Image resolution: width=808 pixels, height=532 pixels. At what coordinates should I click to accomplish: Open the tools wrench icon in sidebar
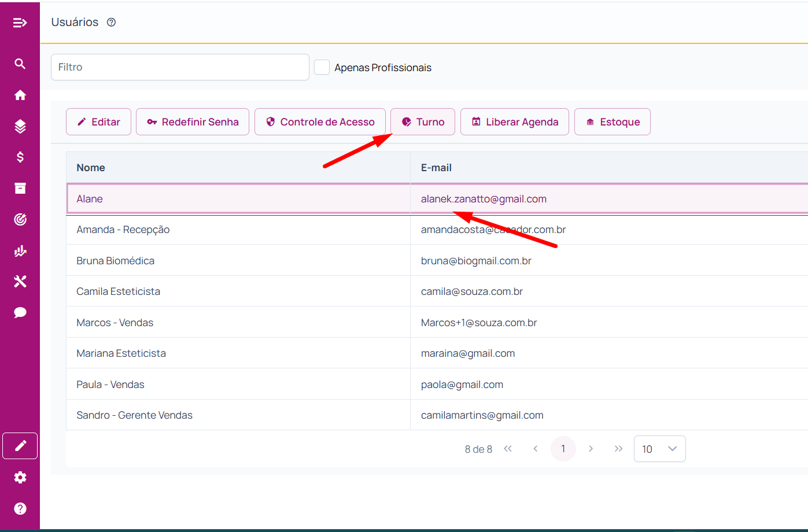[20, 282]
